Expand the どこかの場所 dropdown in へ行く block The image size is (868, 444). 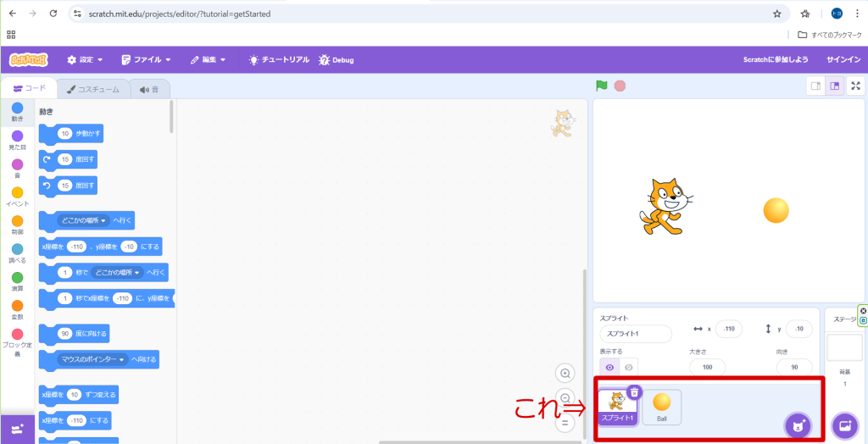click(x=81, y=220)
